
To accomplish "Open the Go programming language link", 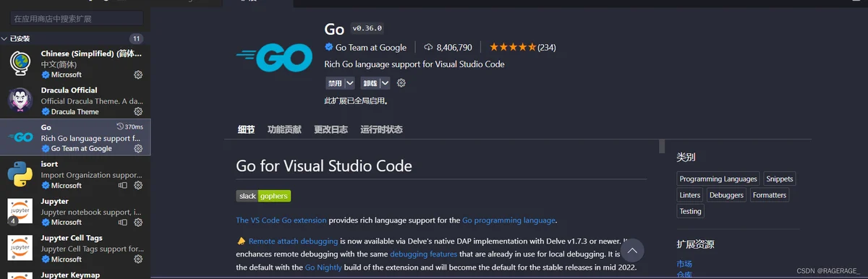I will click(509, 220).
